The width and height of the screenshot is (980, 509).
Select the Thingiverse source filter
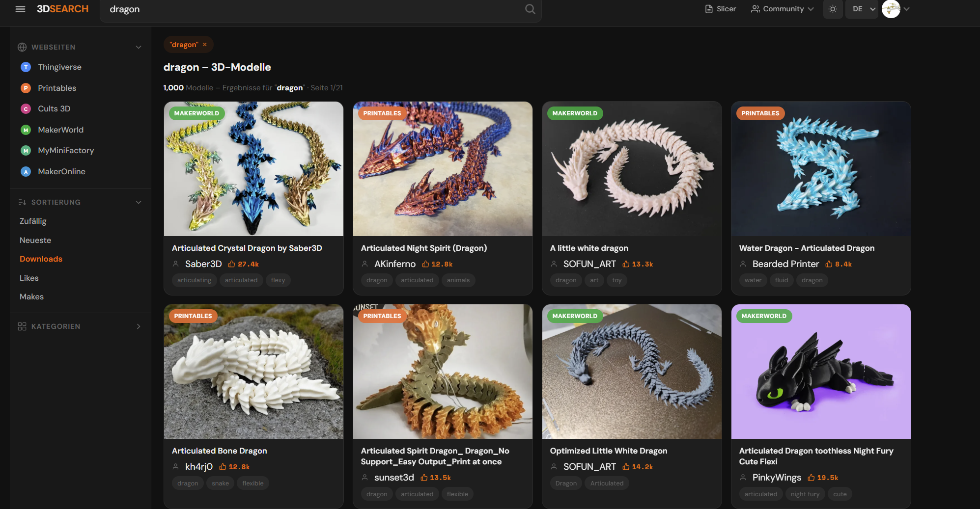pyautogui.click(x=59, y=67)
